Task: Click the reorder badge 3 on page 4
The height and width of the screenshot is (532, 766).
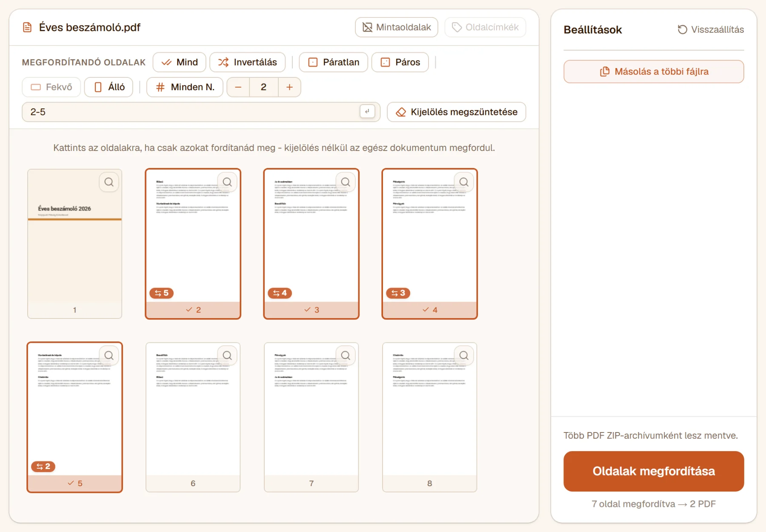Action: (x=398, y=293)
